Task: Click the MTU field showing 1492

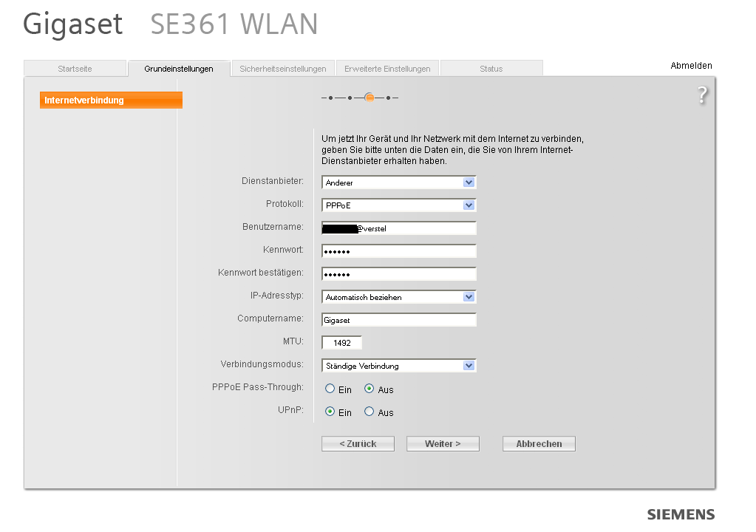Action: [x=341, y=343]
